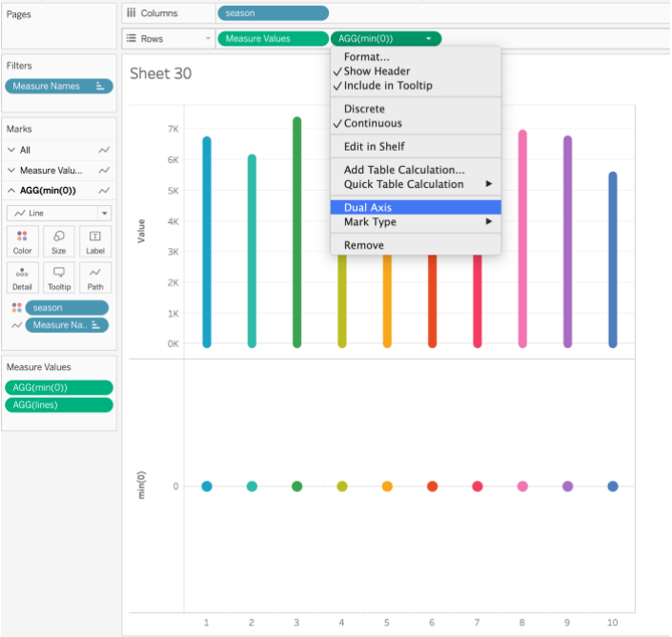This screenshot has height=637, width=672.
Task: Click the x-axis label 10
Action: pos(613,623)
